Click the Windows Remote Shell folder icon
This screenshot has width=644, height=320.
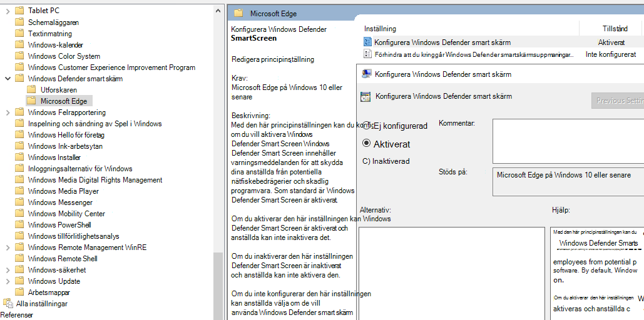pyautogui.click(x=19, y=259)
